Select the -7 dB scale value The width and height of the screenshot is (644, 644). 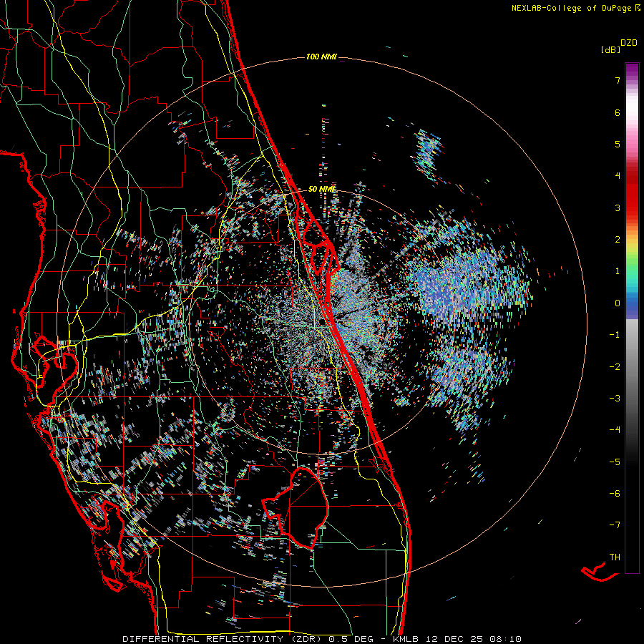[x=615, y=525]
